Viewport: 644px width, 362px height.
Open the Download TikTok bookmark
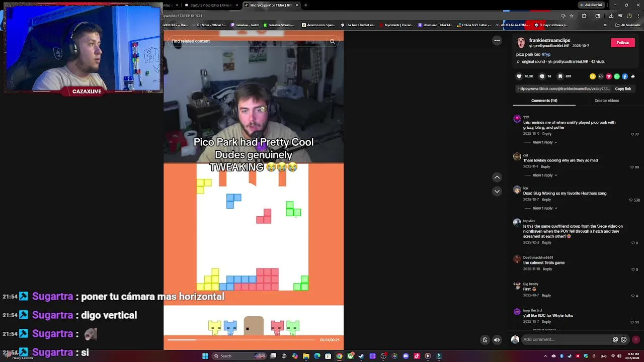click(x=434, y=25)
